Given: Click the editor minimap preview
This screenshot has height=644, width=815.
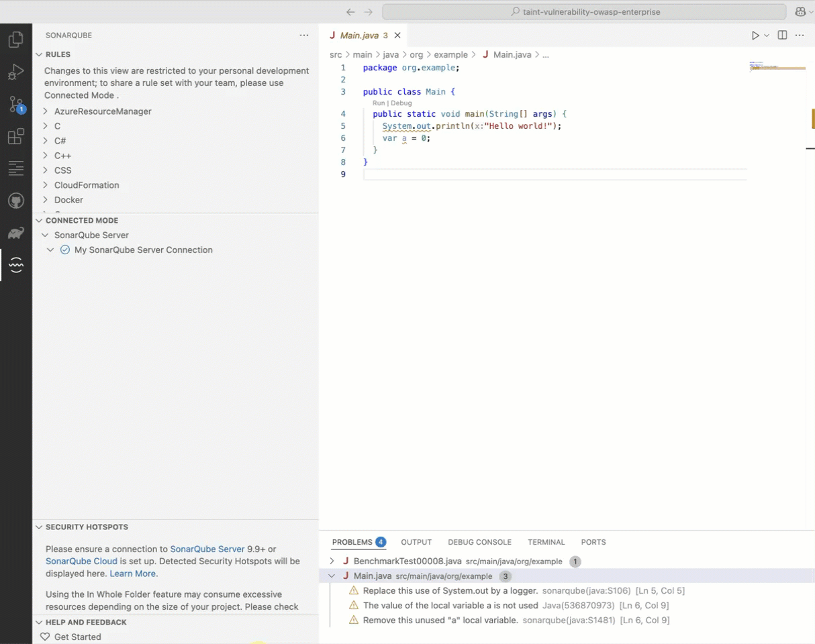Looking at the screenshot, I should tap(777, 66).
